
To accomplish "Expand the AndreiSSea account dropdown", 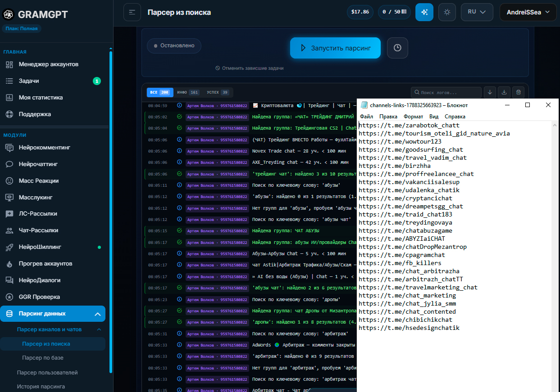I will pos(528,12).
